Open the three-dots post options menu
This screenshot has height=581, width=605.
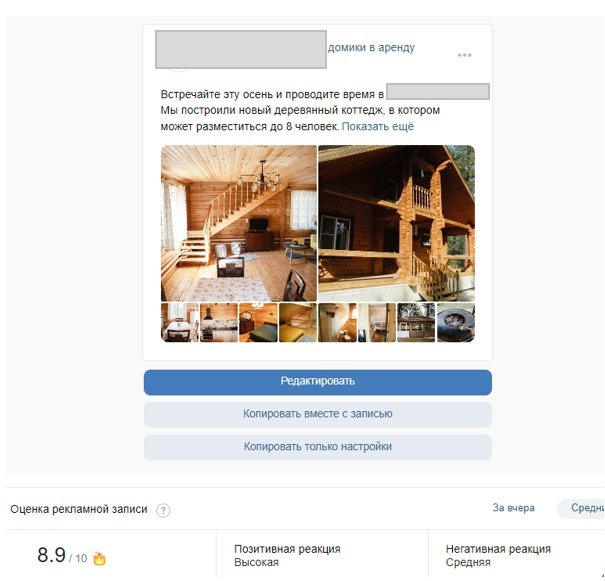464,55
